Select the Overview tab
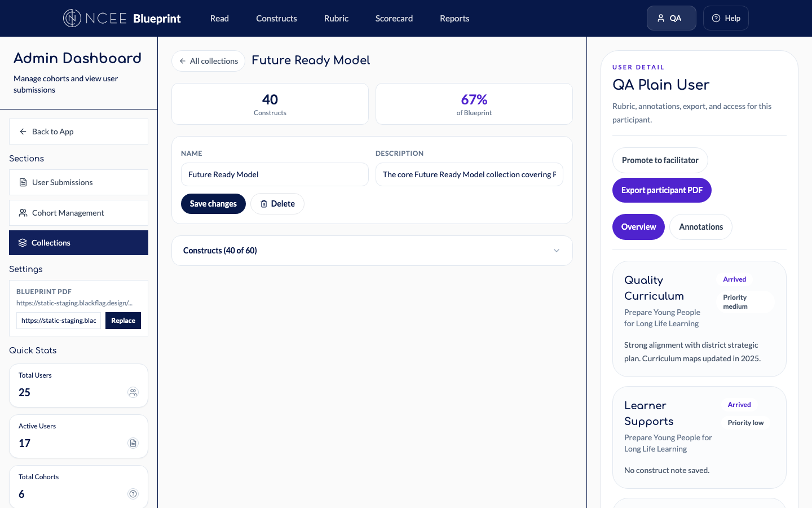 point(638,227)
